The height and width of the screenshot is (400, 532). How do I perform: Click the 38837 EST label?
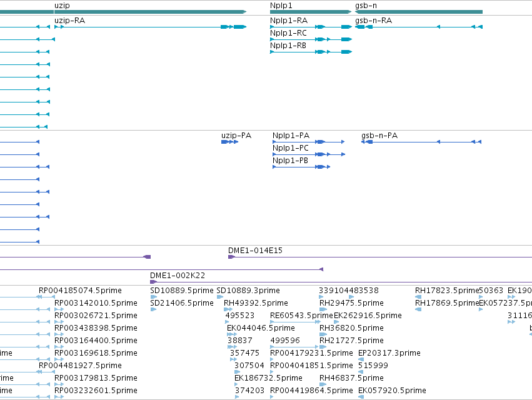[x=240, y=341]
